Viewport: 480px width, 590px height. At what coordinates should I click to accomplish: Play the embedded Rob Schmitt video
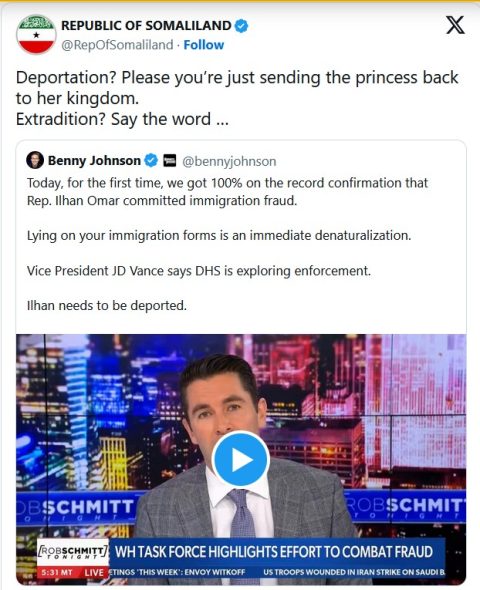click(240, 459)
